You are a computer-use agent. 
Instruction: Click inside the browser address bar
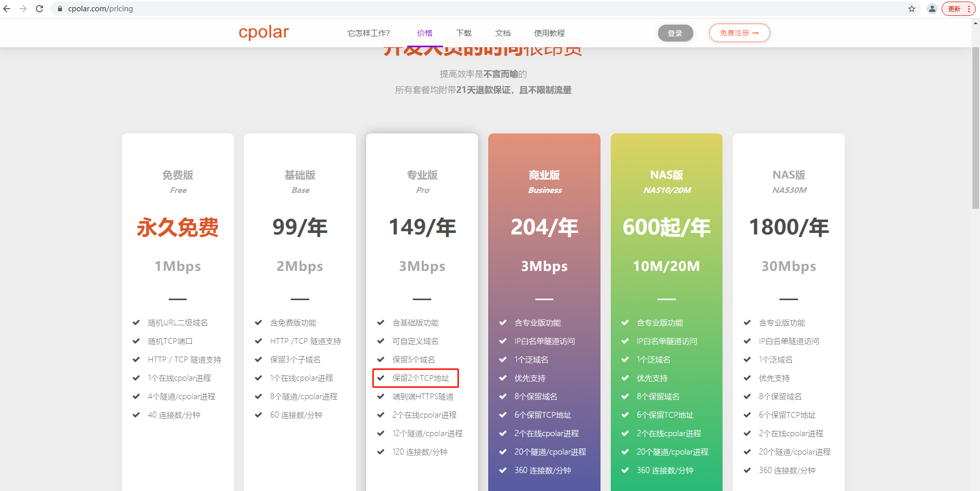205,8
